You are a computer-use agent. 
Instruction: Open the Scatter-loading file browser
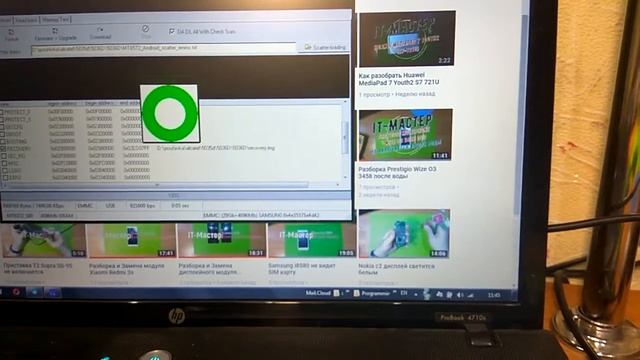click(325, 47)
